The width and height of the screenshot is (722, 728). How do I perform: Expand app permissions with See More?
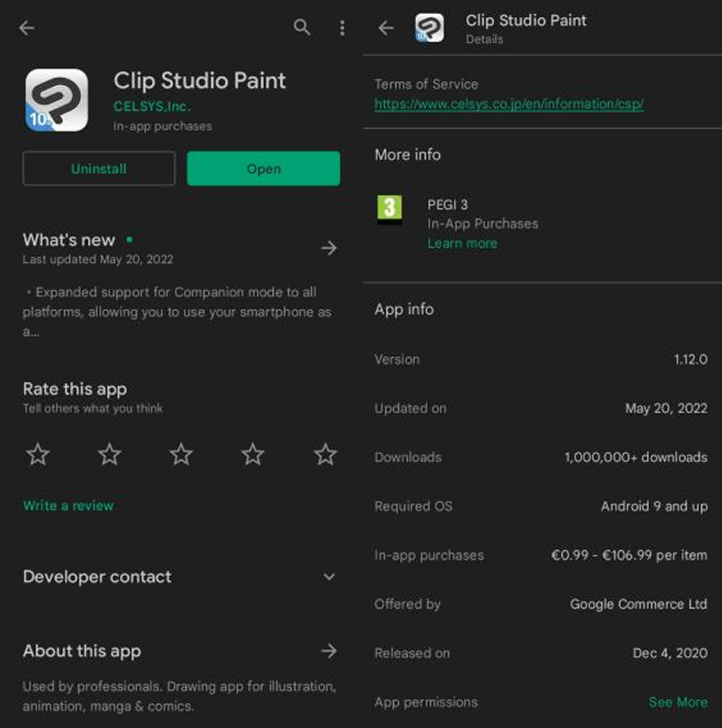click(x=678, y=702)
